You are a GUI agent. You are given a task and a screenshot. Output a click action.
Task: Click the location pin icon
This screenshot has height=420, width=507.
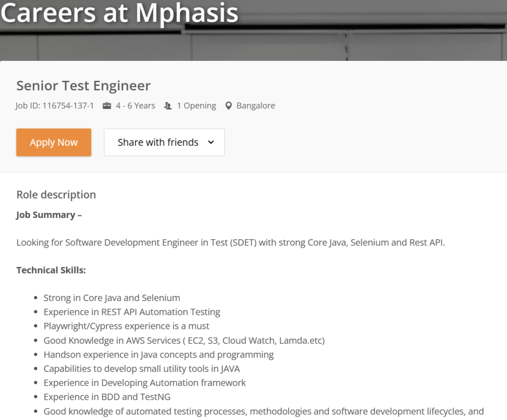[x=229, y=106]
